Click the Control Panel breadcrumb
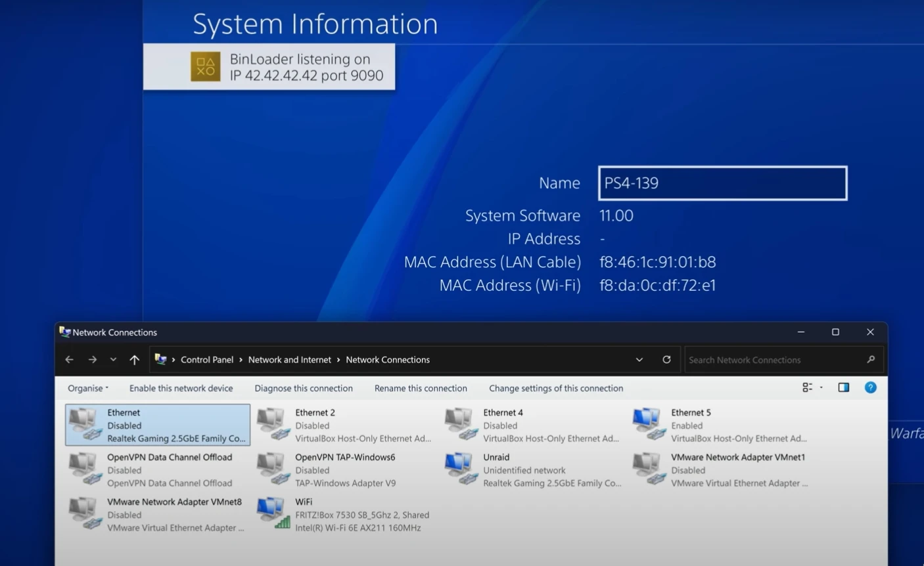924x566 pixels. pos(206,360)
